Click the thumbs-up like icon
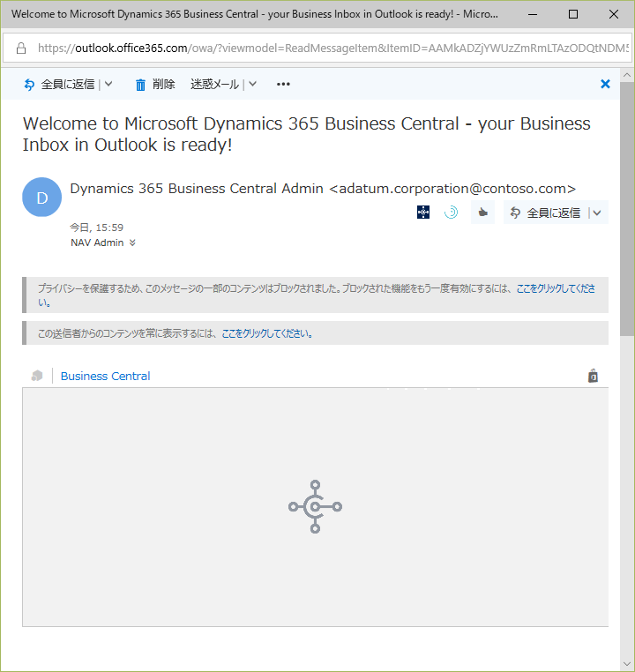635x672 pixels. [x=483, y=213]
